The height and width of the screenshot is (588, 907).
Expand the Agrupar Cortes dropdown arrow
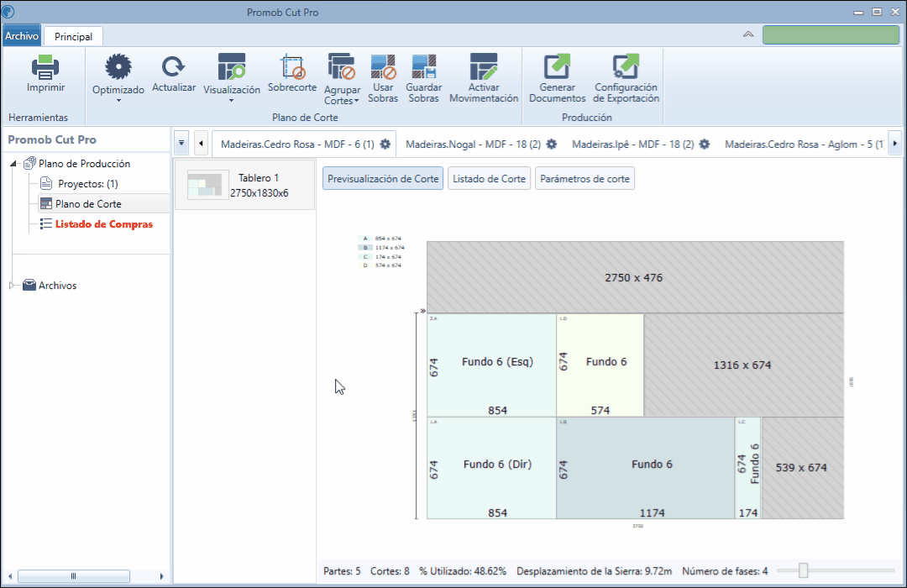tap(356, 101)
